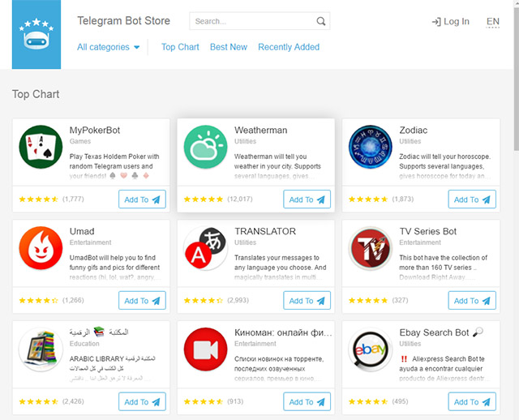Add Zodiac to Telegram

pos(472,199)
